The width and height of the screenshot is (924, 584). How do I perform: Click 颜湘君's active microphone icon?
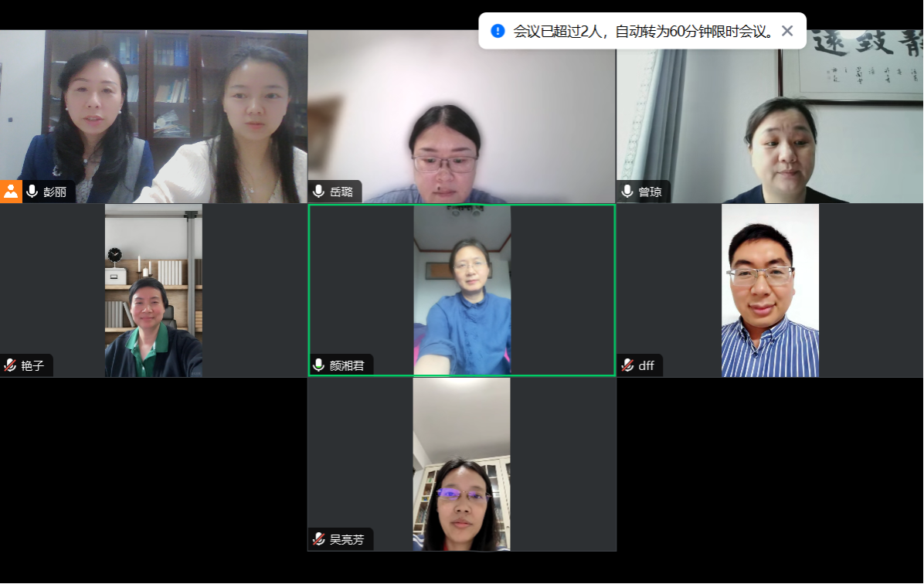click(x=319, y=365)
